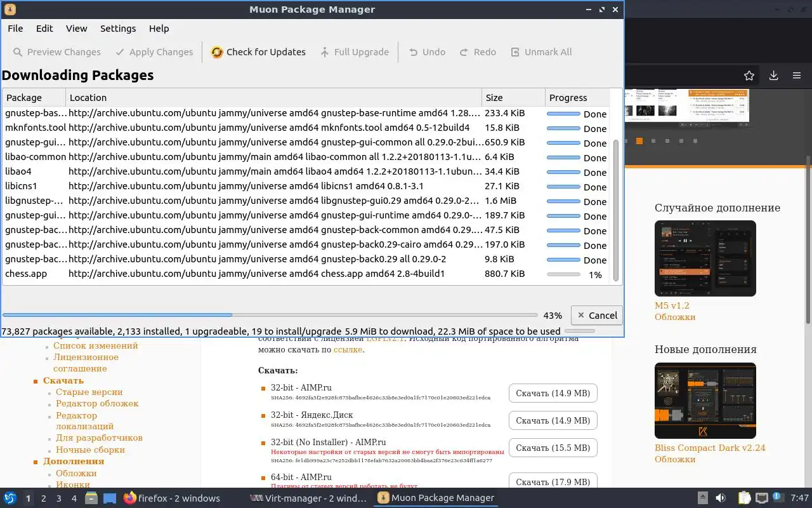Open Редактор локализаций link
812x508 pixels.
coord(85,421)
